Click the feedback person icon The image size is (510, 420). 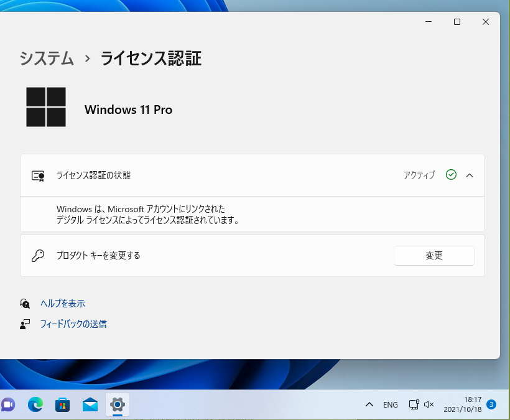pos(25,324)
